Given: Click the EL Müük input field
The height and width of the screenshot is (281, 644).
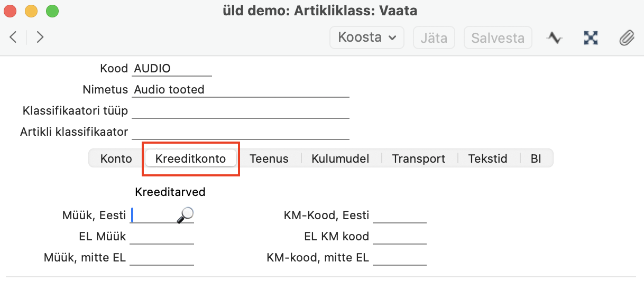Looking at the screenshot, I should click(x=162, y=237).
